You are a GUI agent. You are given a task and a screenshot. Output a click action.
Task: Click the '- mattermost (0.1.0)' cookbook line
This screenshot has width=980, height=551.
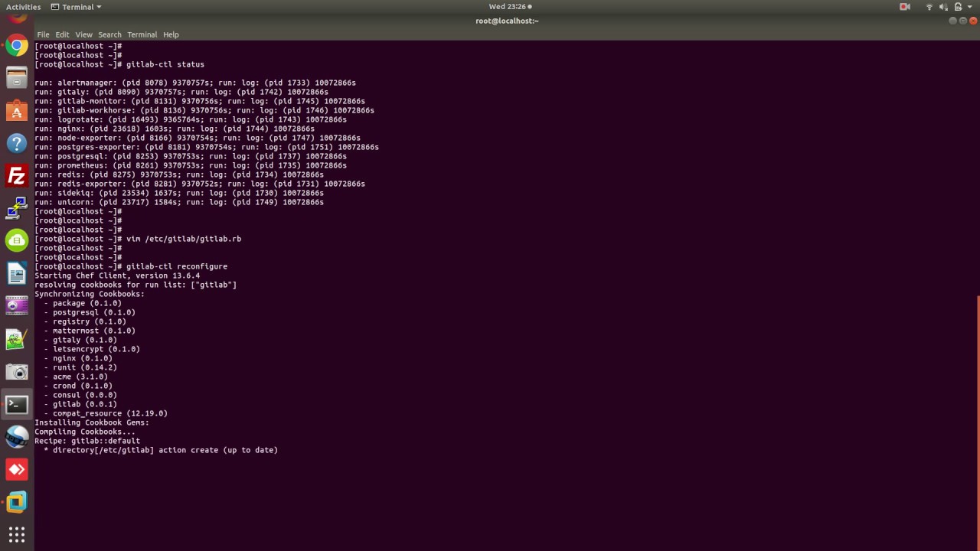90,331
